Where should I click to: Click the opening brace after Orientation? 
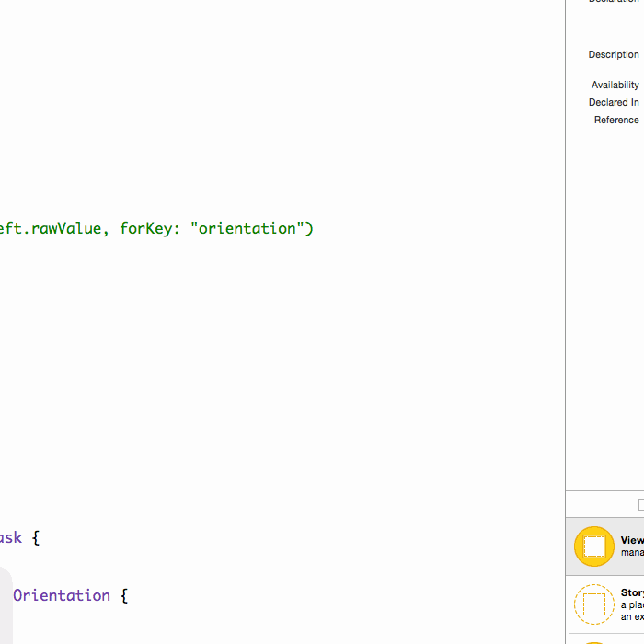[123, 595]
